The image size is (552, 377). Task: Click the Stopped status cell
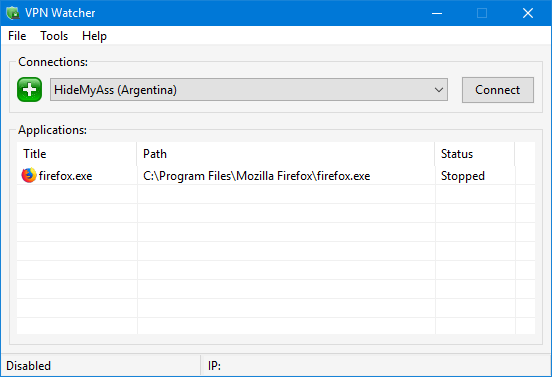463,176
